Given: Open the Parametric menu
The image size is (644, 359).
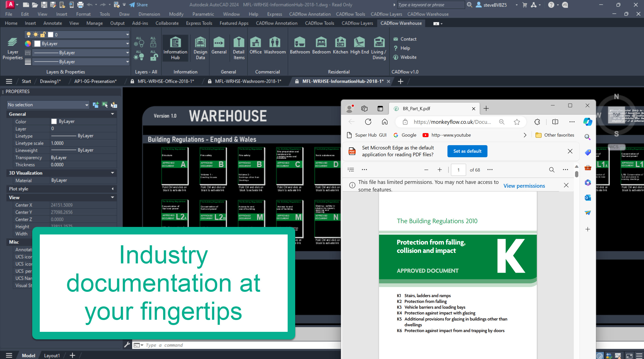Looking at the screenshot, I should pyautogui.click(x=203, y=14).
